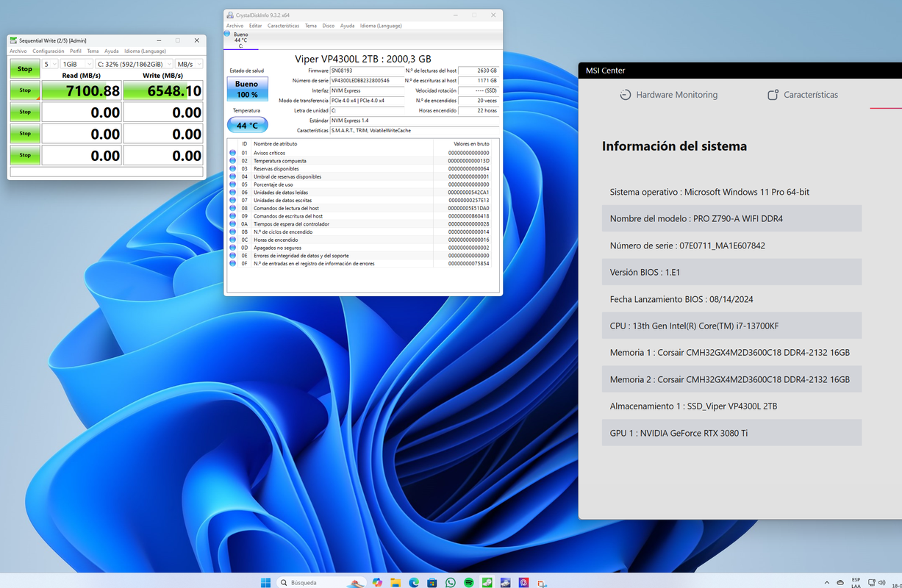This screenshot has height=588, width=902.
Task: Click the 7100.88 read progress bar
Action: [x=82, y=90]
